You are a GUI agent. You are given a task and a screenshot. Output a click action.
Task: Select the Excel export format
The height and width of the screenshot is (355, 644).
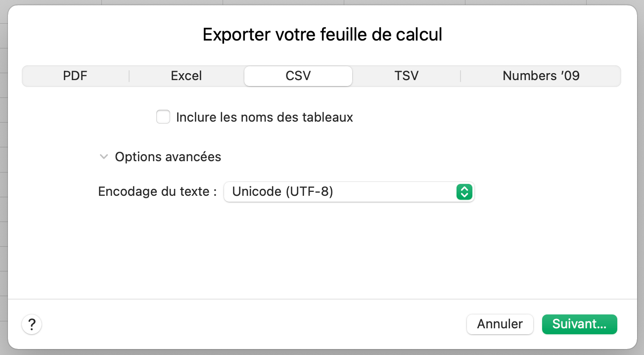(186, 76)
